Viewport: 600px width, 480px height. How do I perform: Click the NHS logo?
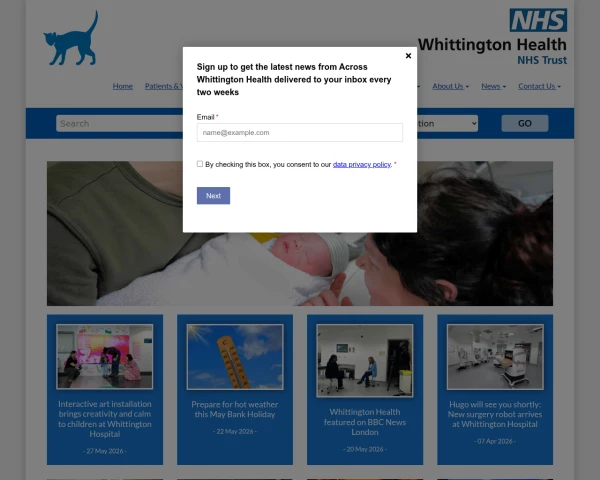538,20
